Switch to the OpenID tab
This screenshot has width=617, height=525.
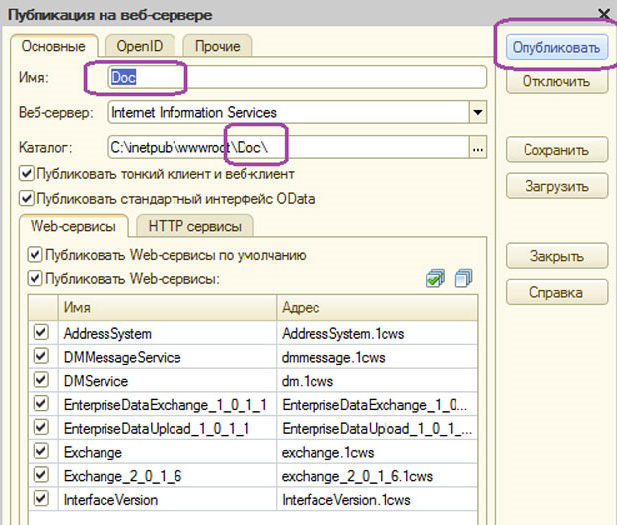coord(140,46)
